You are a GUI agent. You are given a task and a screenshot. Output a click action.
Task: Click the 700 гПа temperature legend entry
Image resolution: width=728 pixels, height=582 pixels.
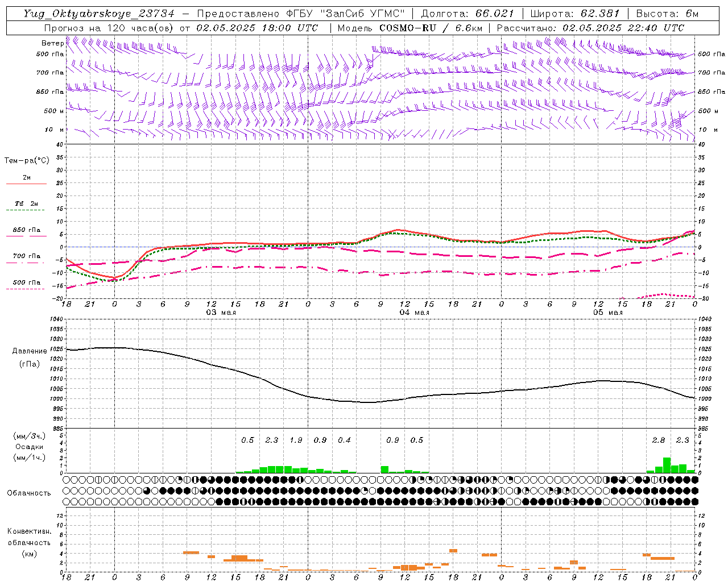[27, 256]
